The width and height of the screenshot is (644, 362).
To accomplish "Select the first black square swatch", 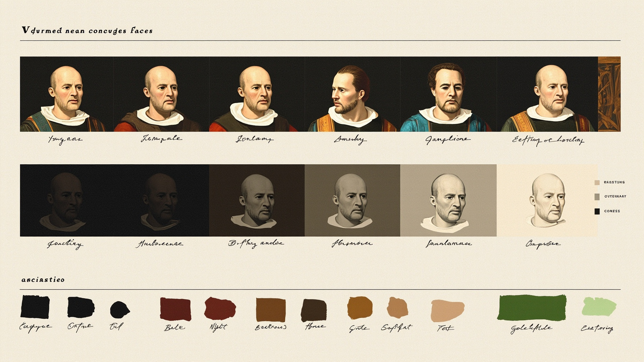I will coord(35,307).
